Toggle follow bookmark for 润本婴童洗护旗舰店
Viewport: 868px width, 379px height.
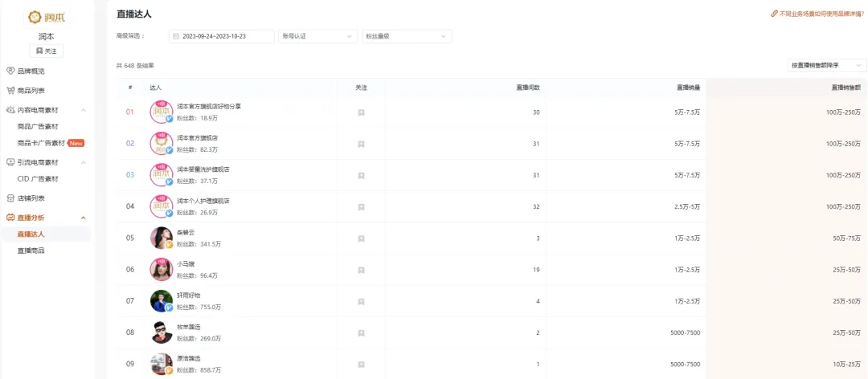361,175
